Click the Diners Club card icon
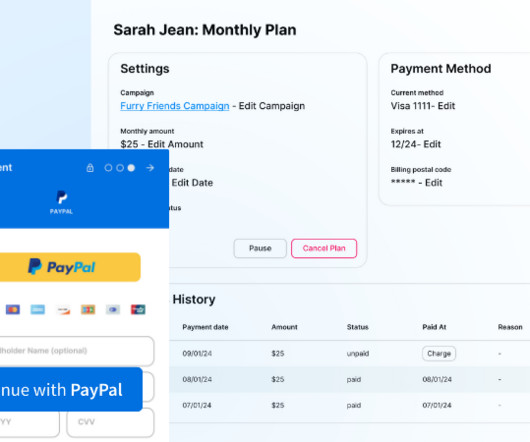Image resolution: width=530 pixels, height=442 pixels. (x=113, y=309)
